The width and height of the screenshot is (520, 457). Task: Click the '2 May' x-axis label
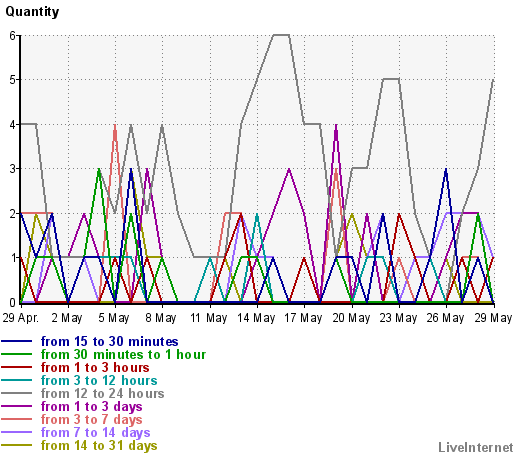coord(67,318)
